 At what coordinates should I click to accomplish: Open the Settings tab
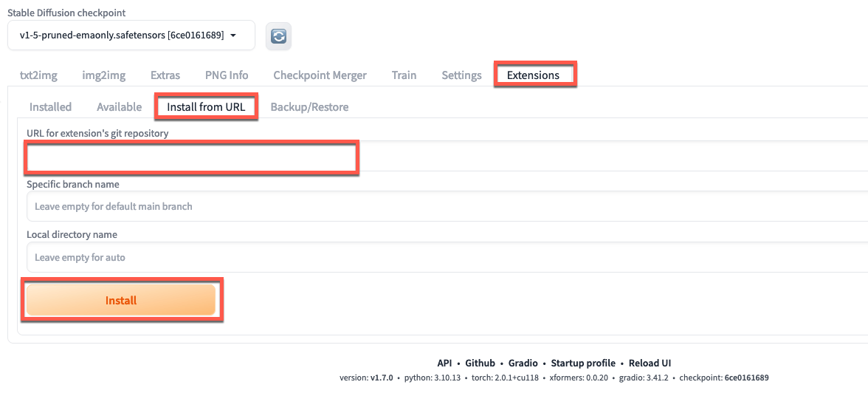click(461, 75)
